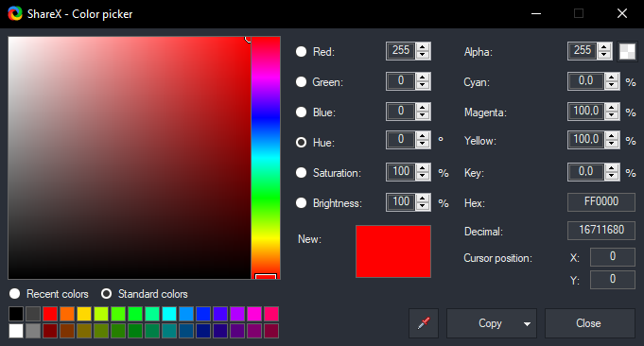Pick the dark red swatch in bottom row
The height and width of the screenshot is (346, 644).
50,331
